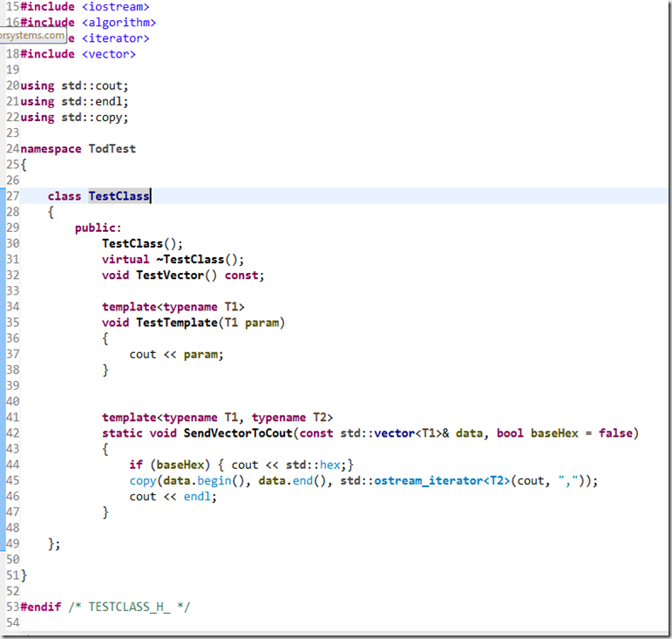The image size is (672, 639).
Task: Click the 'orsystems.com' tooltip label
Action: (x=32, y=35)
